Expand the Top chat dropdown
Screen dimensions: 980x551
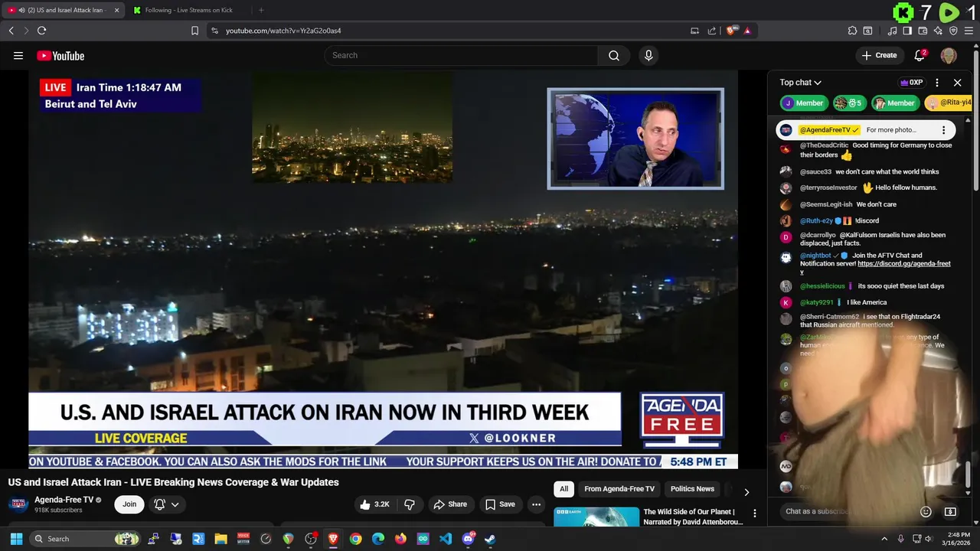801,83
